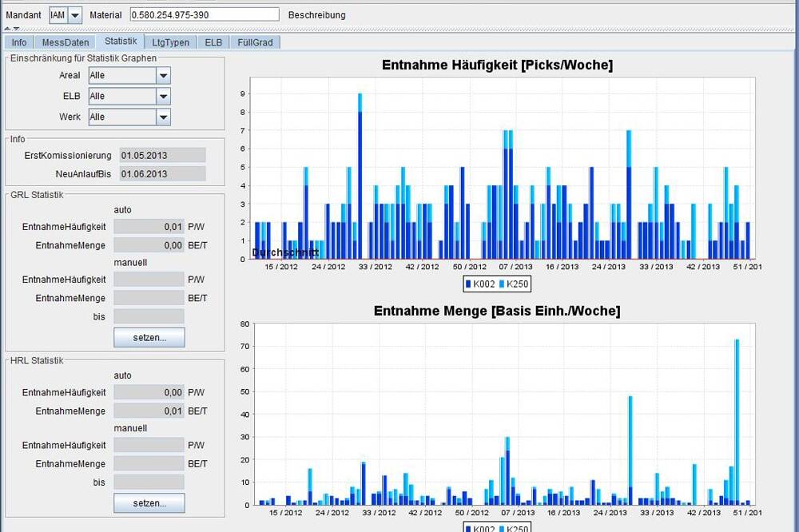Click the GRL manuell EntnahmeMenge field
This screenshot has width=799, height=532.
click(149, 298)
